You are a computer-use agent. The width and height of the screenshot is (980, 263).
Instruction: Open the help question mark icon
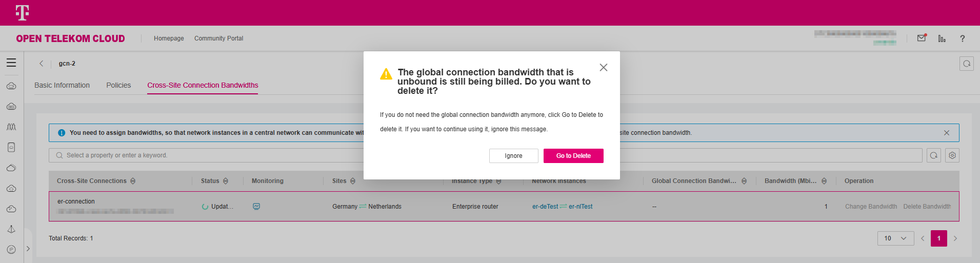pyautogui.click(x=963, y=38)
